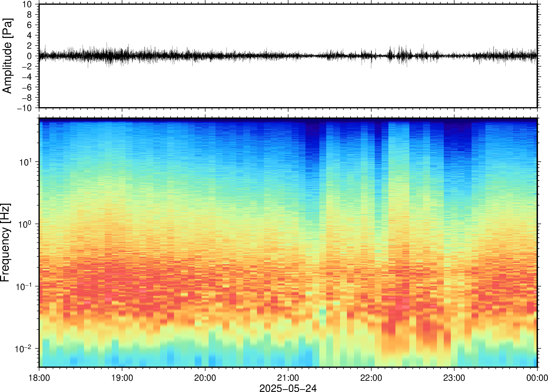Click the −6 amplitude tick label
The height and width of the screenshot is (392, 548).
click(x=27, y=87)
